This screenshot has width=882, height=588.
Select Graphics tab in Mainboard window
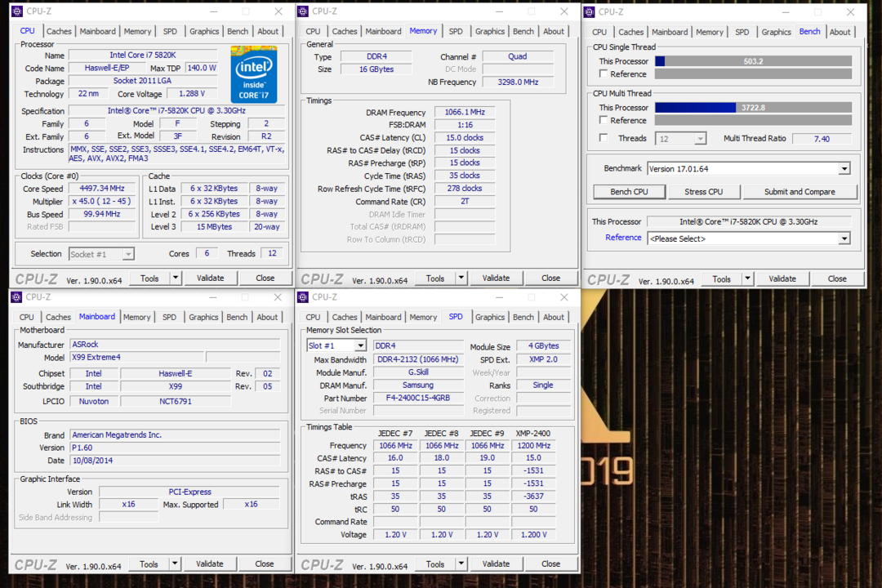[203, 318]
